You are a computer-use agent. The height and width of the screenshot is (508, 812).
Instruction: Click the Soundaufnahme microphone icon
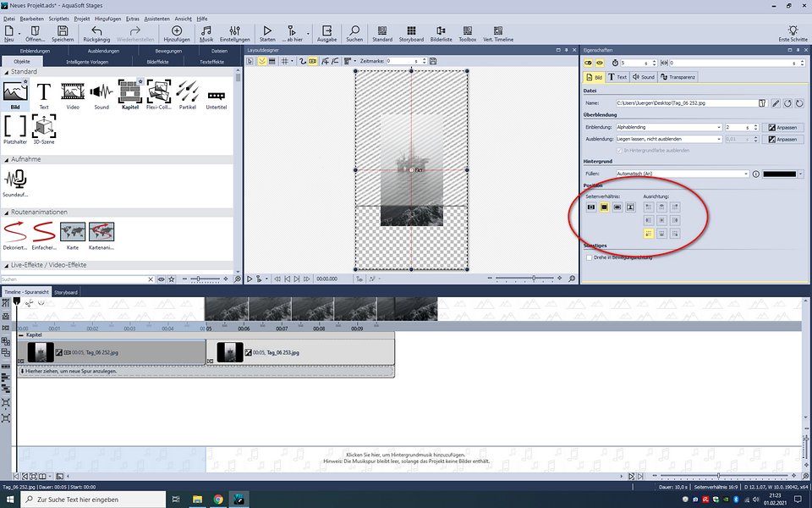[15, 180]
